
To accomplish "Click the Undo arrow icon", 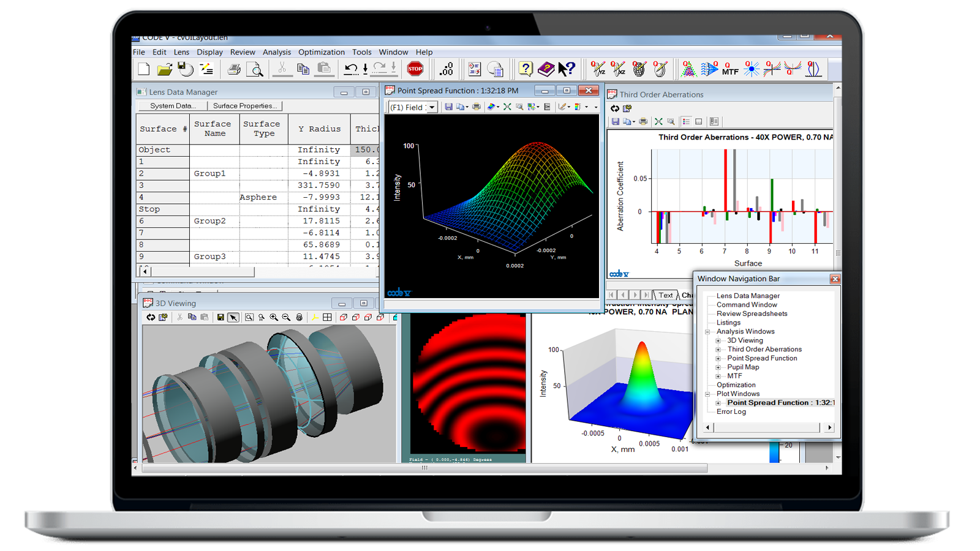I will click(350, 69).
